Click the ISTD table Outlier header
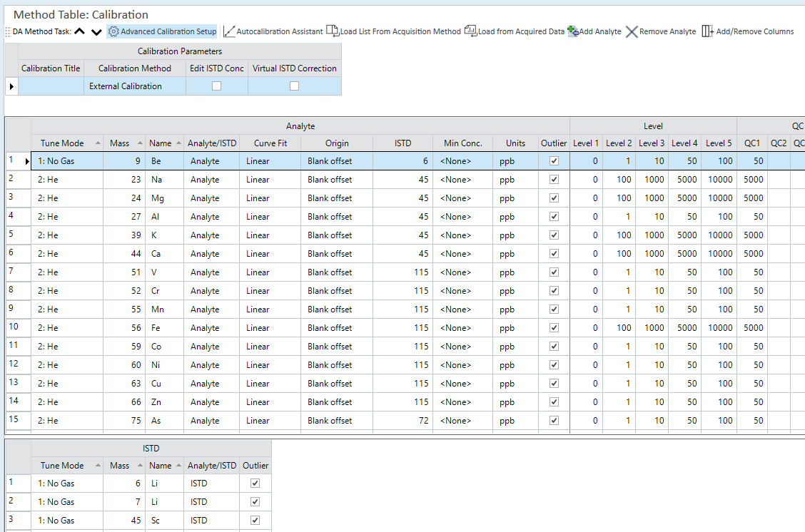The height and width of the screenshot is (532, 805). pyautogui.click(x=255, y=465)
